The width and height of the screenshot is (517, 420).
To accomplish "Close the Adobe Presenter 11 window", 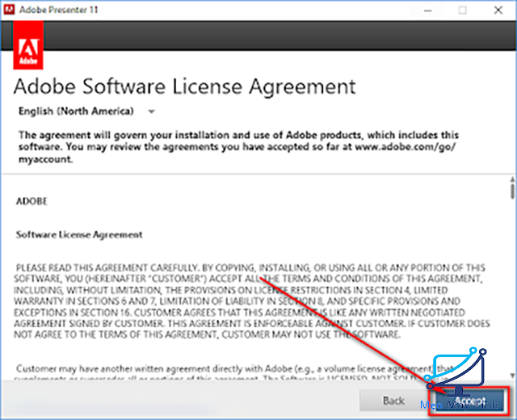I will [x=498, y=10].
